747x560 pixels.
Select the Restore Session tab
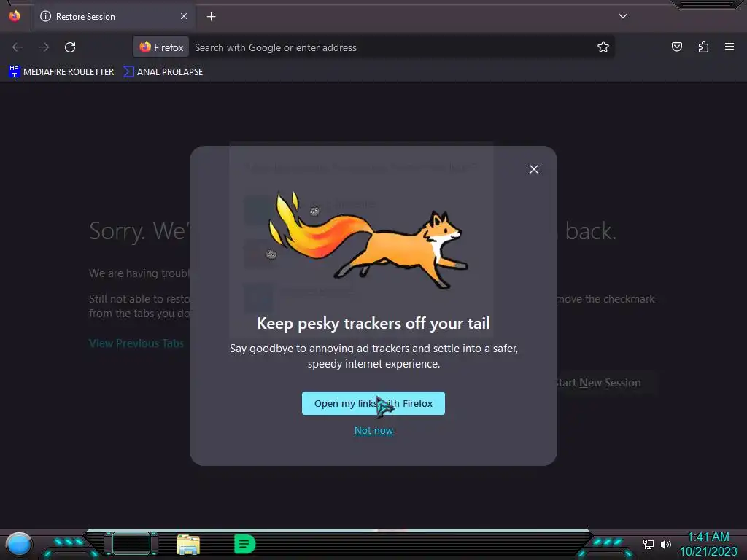coord(114,17)
